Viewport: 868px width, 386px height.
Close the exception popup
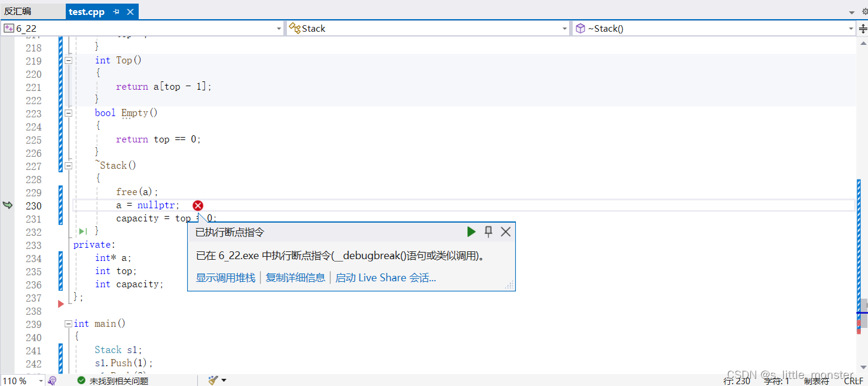[506, 232]
